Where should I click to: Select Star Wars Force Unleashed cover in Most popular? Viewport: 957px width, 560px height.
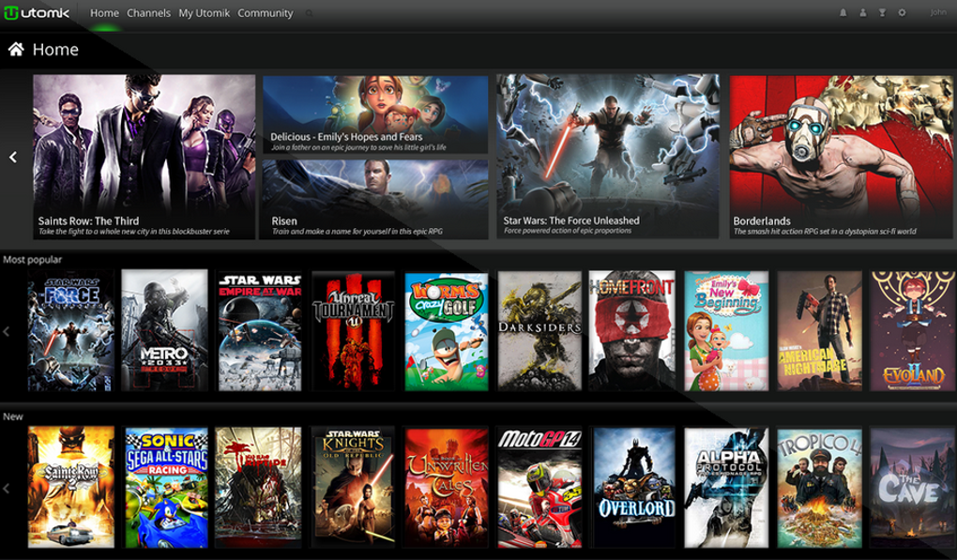(x=70, y=331)
